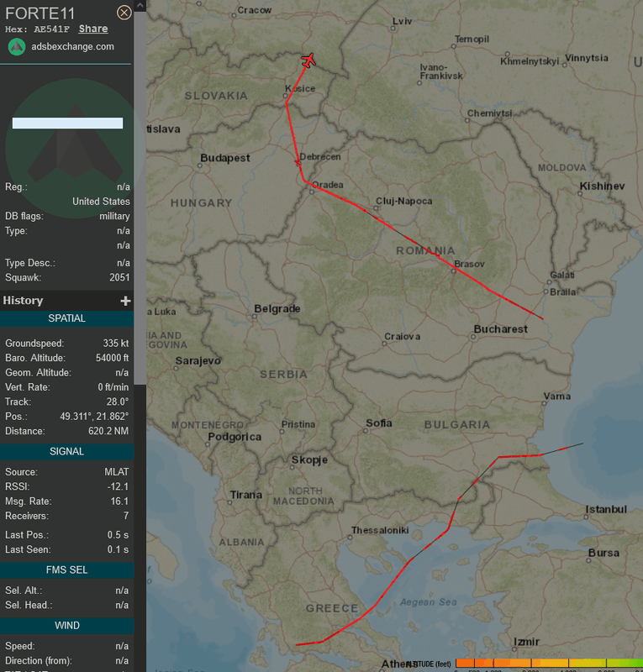
Task: Click the altitude color legend bar
Action: pyautogui.click(x=549, y=664)
